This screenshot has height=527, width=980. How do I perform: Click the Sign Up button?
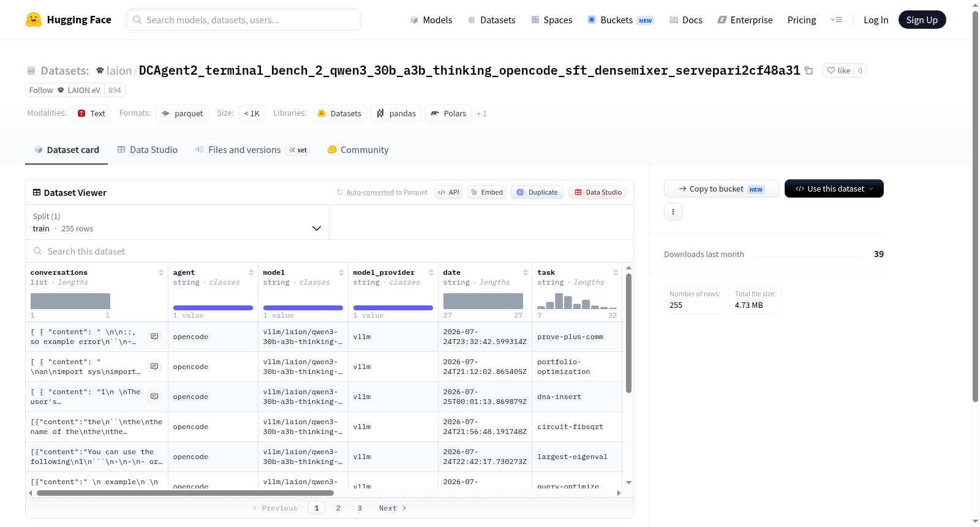[x=922, y=20]
